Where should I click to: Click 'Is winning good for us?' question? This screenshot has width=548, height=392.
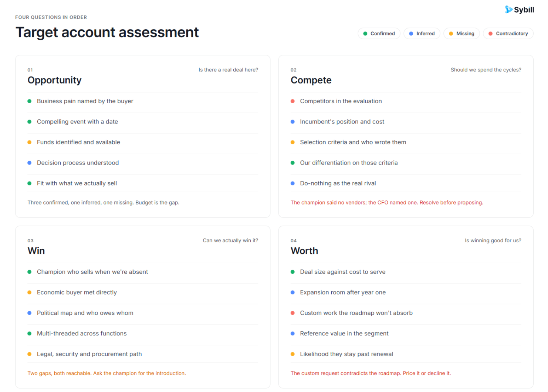point(493,240)
